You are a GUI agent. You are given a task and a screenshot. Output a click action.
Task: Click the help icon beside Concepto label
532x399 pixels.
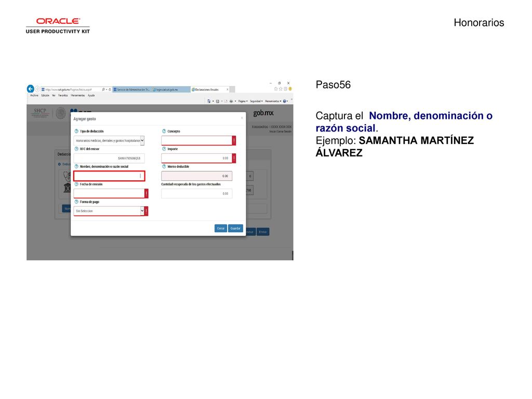(x=164, y=131)
